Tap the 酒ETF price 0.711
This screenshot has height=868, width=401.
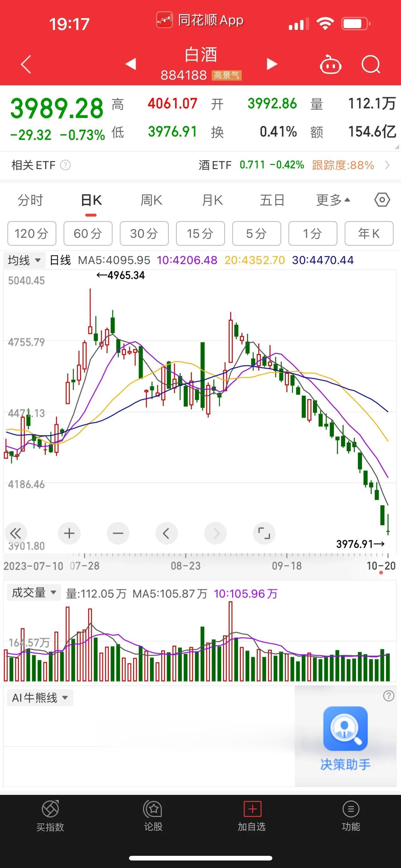click(x=252, y=165)
